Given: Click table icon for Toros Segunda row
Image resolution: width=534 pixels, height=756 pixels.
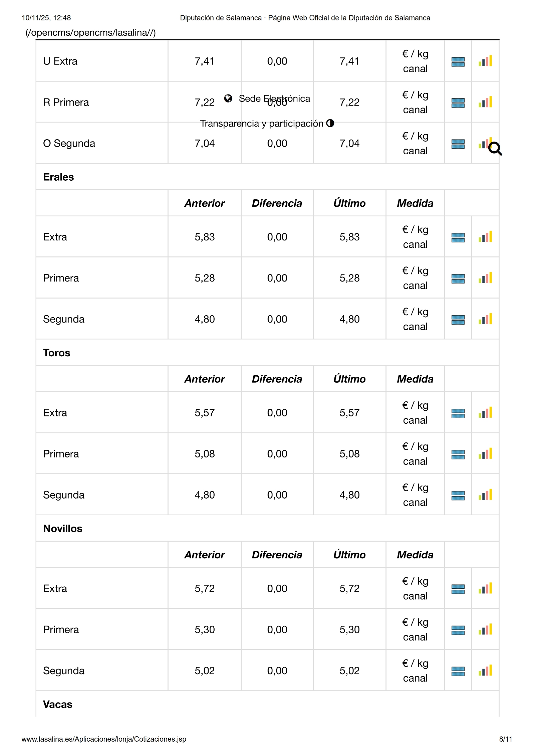Looking at the screenshot, I should tap(458, 496).
